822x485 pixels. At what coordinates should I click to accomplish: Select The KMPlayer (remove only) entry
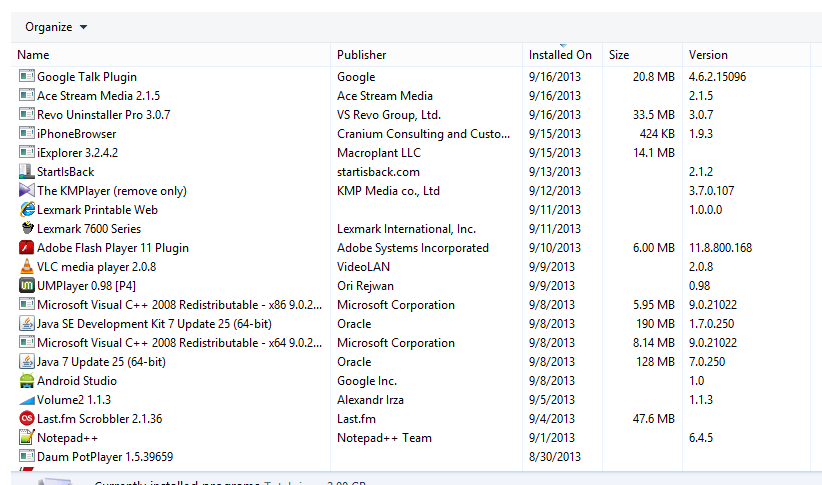point(112,191)
